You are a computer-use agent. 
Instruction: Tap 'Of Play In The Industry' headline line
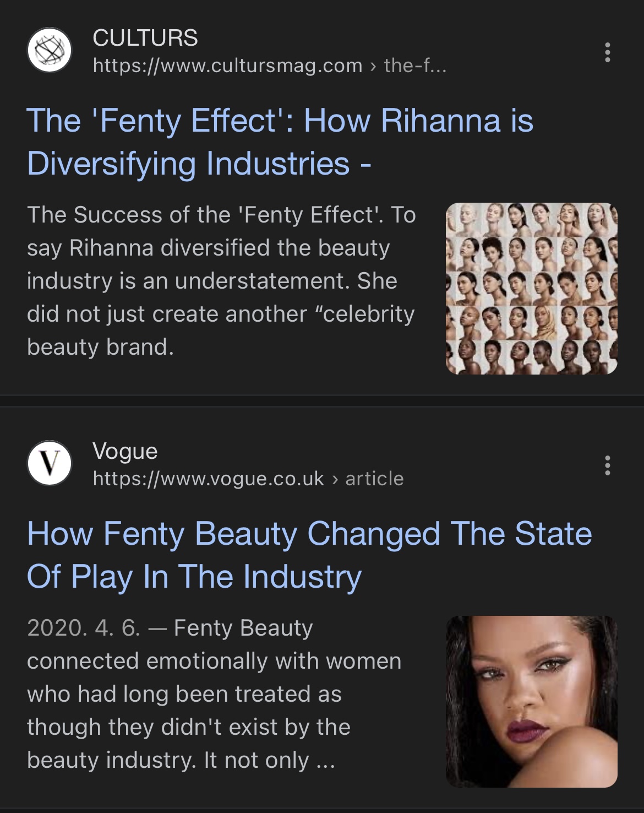[x=194, y=577]
